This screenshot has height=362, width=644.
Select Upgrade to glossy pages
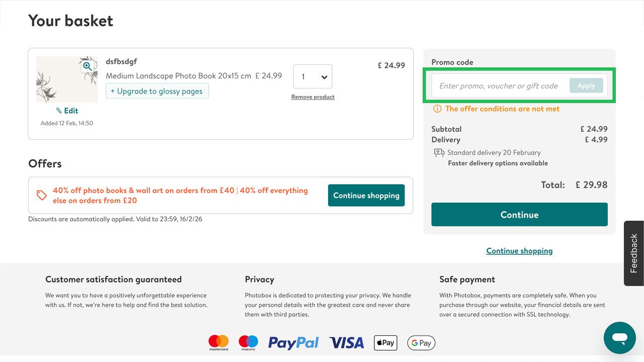click(x=157, y=91)
